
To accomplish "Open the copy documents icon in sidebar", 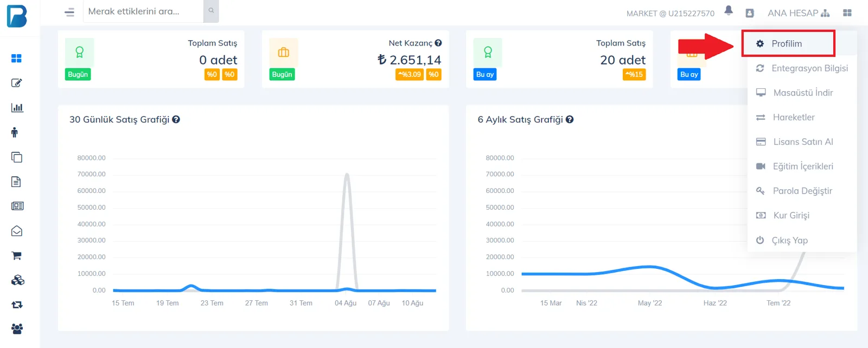I will coord(17,157).
